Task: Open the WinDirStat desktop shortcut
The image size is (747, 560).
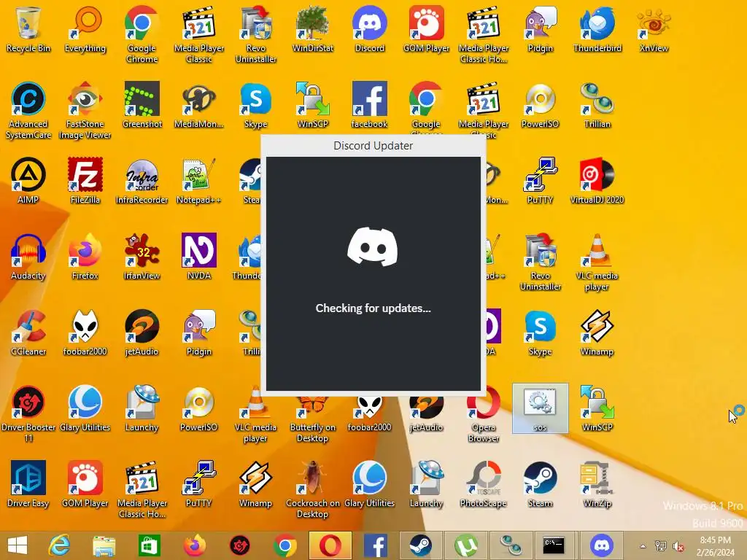Action: [x=312, y=29]
